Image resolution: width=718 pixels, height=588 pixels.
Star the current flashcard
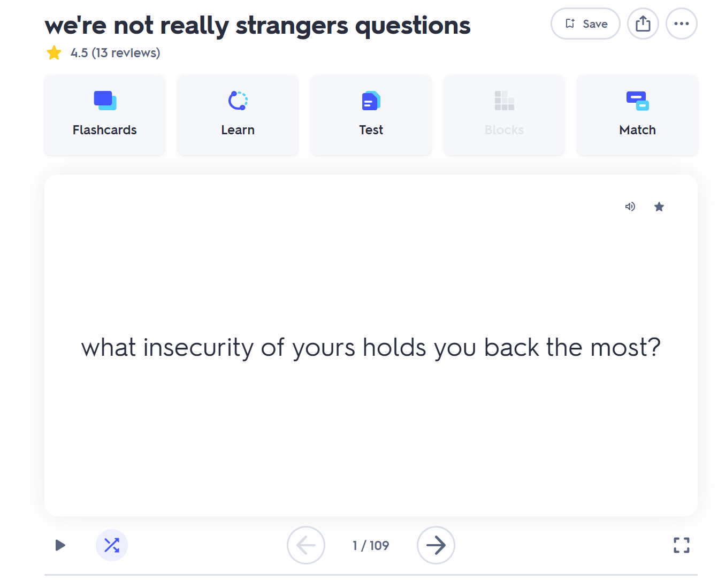tap(659, 207)
